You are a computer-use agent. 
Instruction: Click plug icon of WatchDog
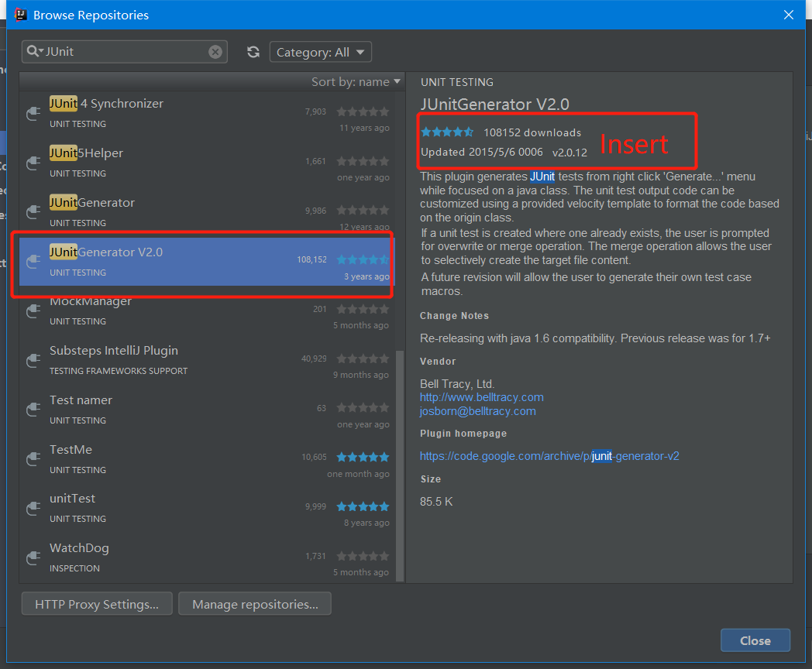tap(33, 557)
